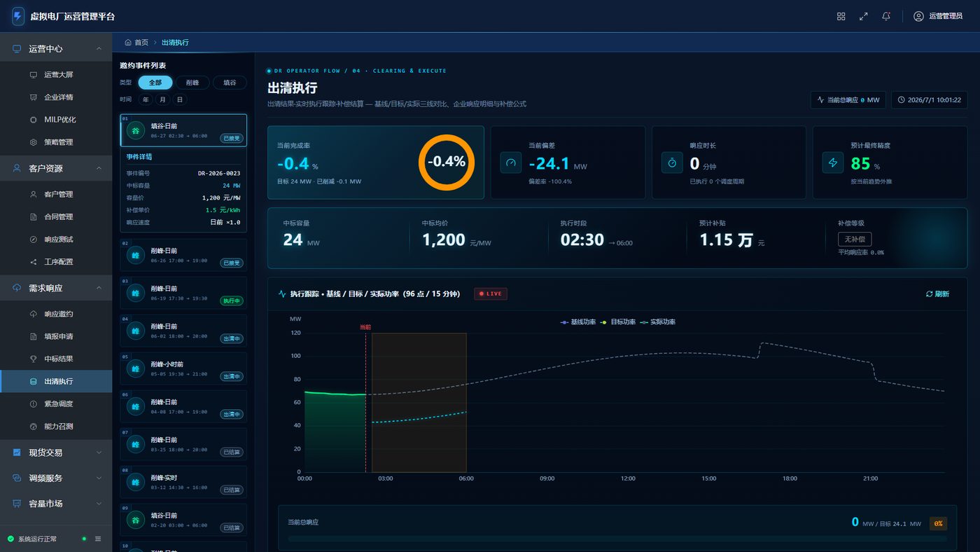
Task: Go to 首页 in the breadcrumb
Action: (x=137, y=42)
